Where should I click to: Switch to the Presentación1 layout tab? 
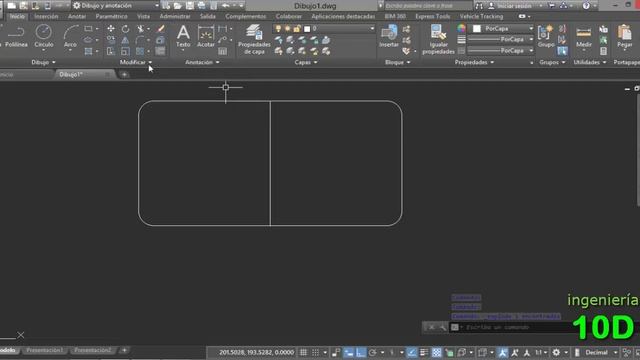pyautogui.click(x=45, y=350)
